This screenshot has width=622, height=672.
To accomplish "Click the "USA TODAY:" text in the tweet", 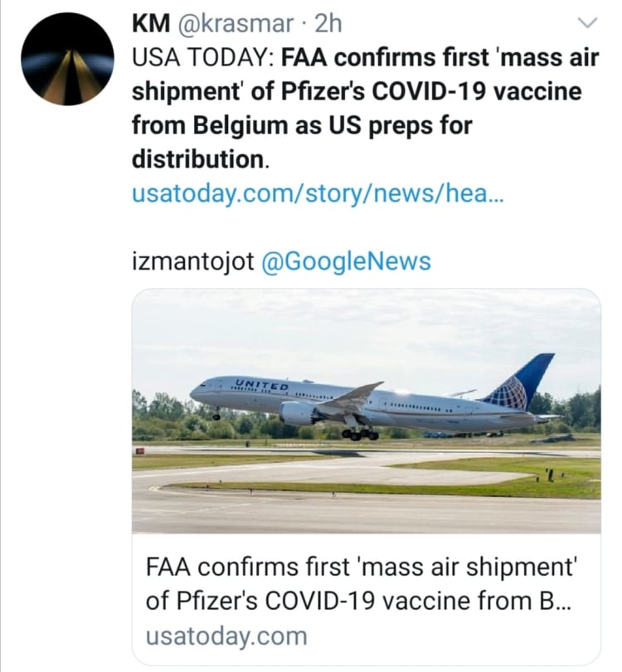I will pos(203,59).
